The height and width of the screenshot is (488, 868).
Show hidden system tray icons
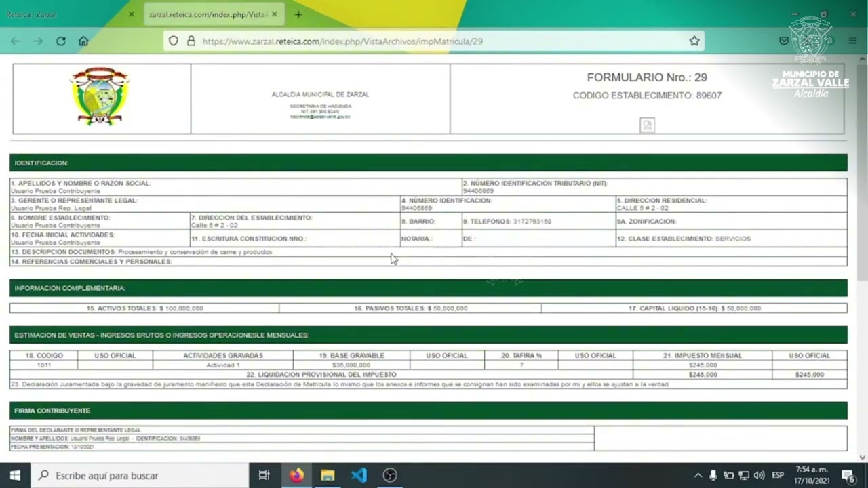(698, 475)
